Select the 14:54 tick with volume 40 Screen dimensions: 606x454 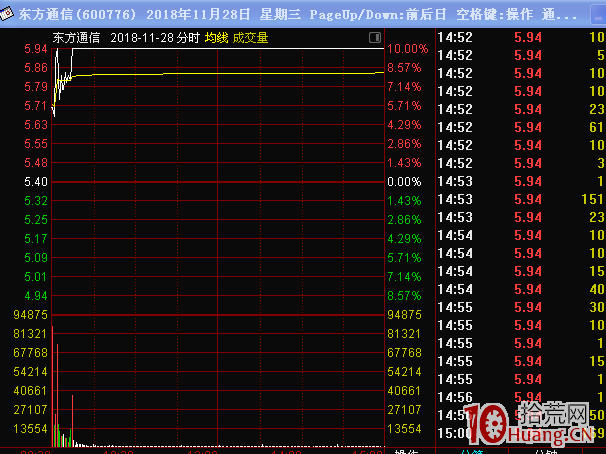[521, 289]
